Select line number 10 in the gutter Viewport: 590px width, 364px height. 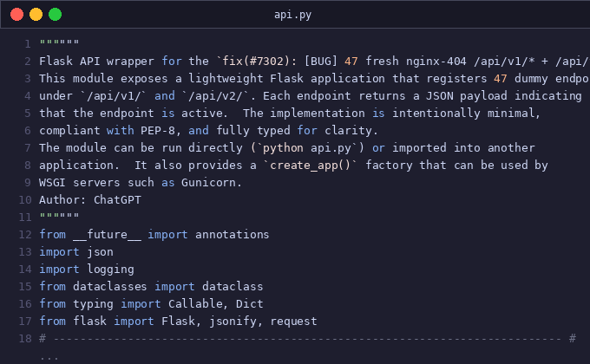coord(25,199)
